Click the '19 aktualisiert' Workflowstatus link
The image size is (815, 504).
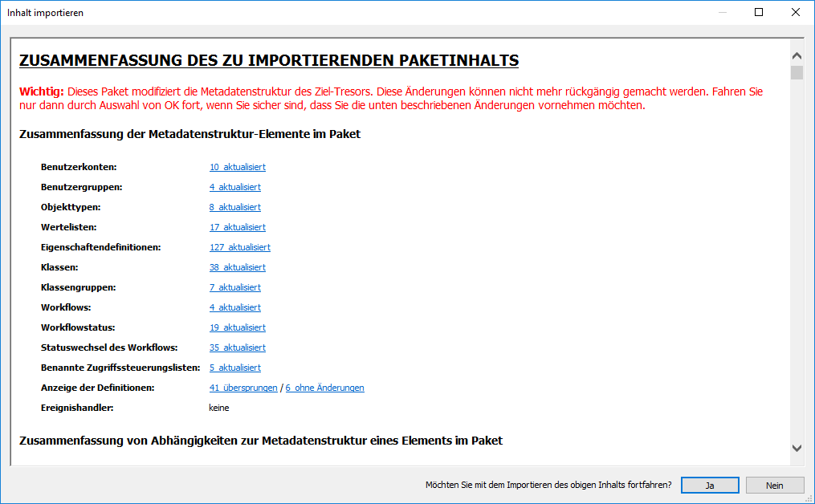coord(237,327)
